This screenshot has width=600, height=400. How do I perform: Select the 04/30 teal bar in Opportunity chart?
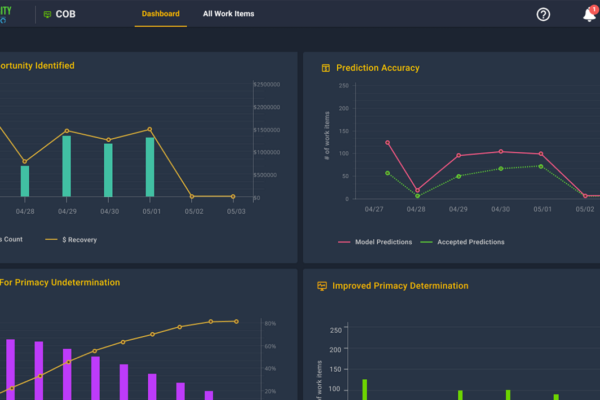(x=108, y=170)
